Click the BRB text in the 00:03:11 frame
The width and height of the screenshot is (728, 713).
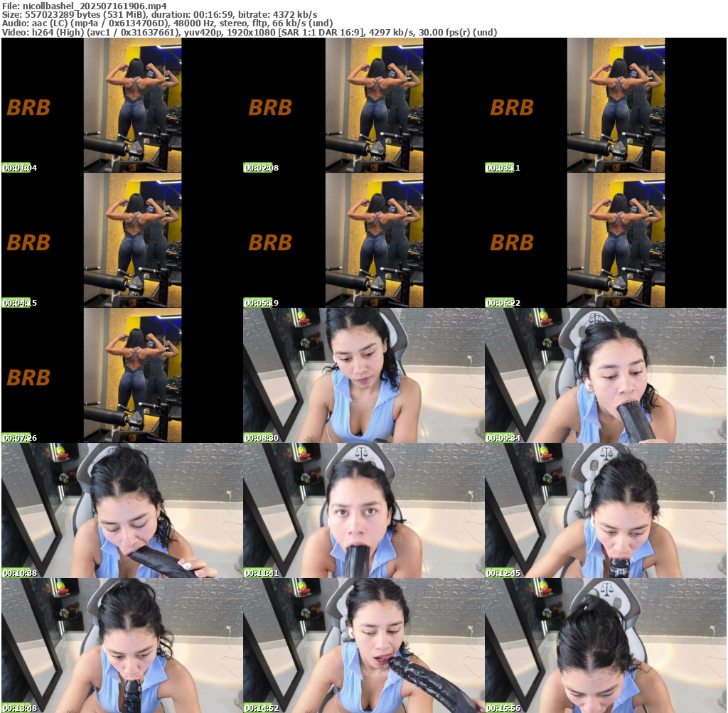pos(512,107)
